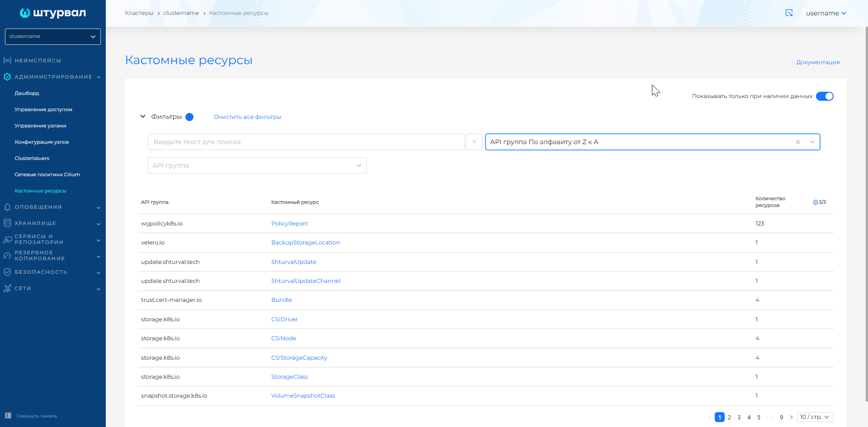Click the column settings gear icon
Viewport: 868px width, 427px height.
(816, 202)
